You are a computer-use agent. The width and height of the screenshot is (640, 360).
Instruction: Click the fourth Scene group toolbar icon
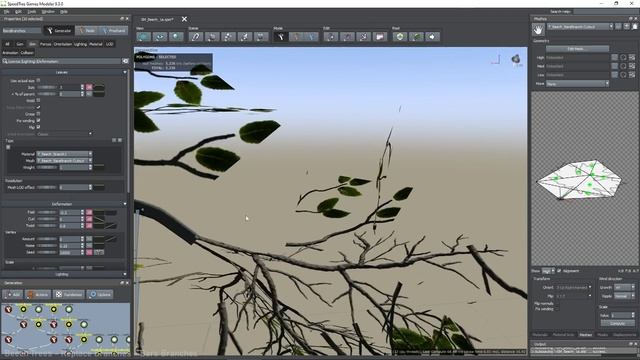point(244,37)
